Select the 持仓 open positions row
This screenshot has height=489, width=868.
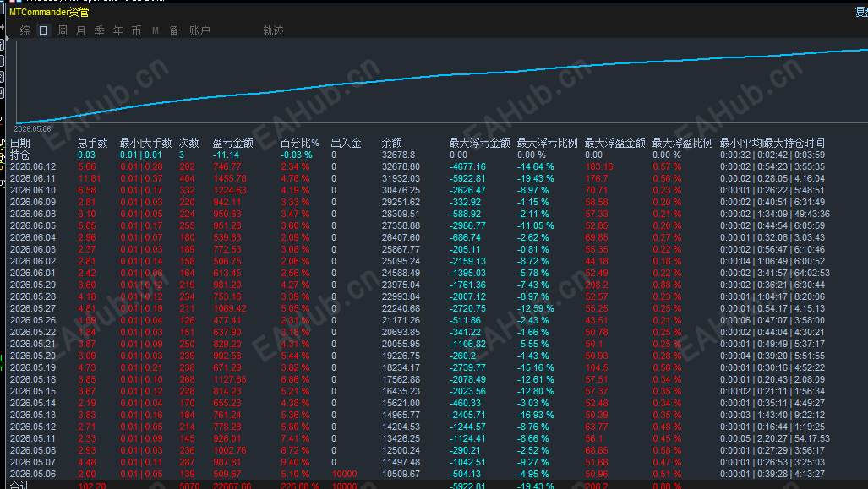click(418, 155)
